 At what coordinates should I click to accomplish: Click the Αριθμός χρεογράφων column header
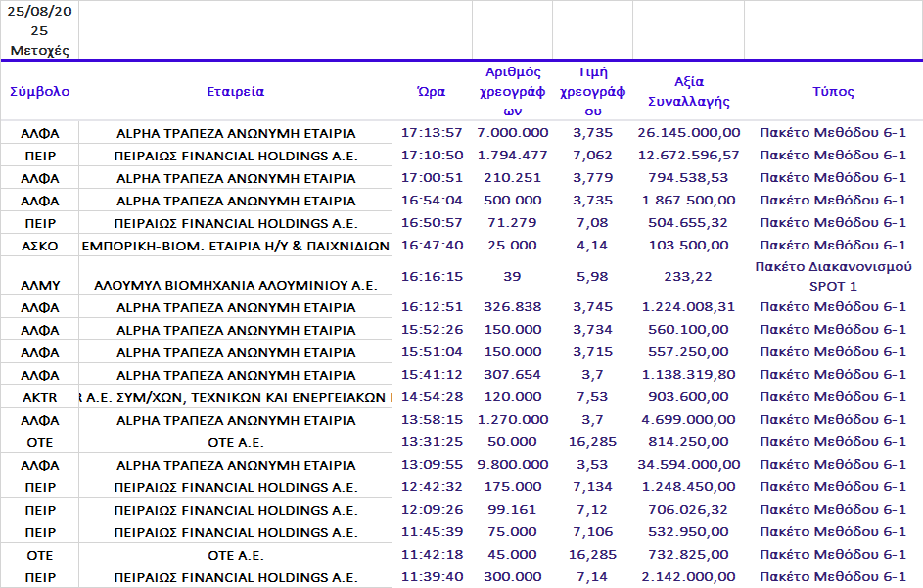[x=512, y=91]
